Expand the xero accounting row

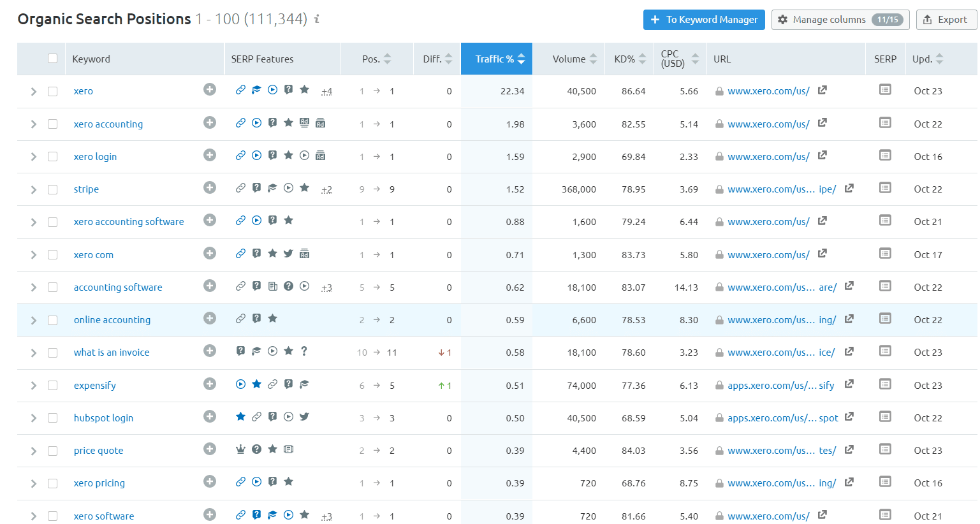pyautogui.click(x=33, y=124)
